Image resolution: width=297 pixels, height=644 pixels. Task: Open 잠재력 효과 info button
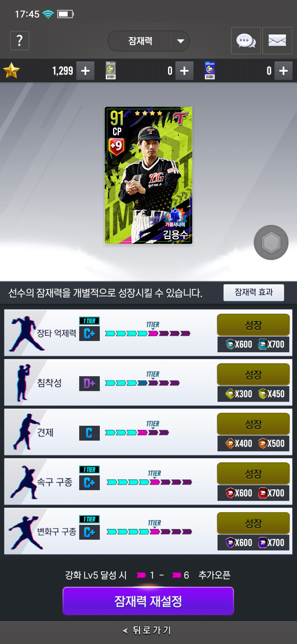(x=254, y=293)
